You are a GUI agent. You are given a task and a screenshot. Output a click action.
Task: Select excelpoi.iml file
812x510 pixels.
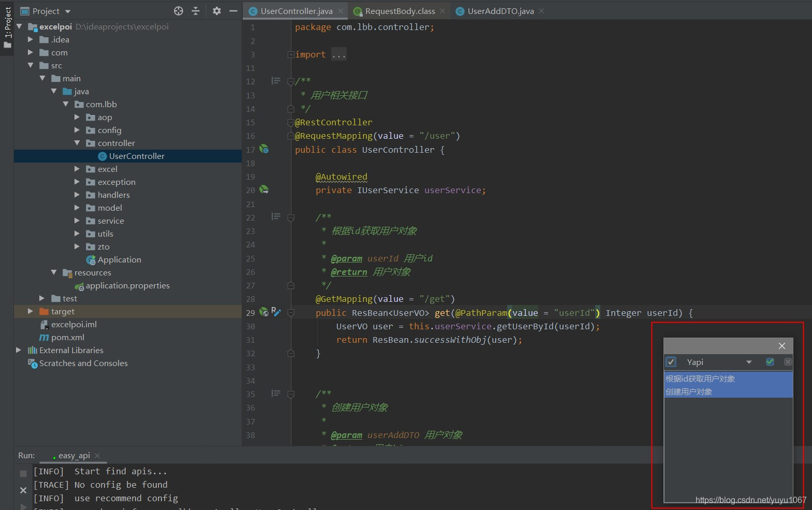[73, 324]
